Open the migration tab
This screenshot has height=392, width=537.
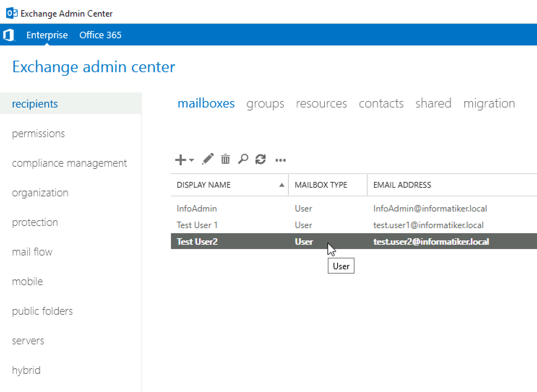point(489,104)
